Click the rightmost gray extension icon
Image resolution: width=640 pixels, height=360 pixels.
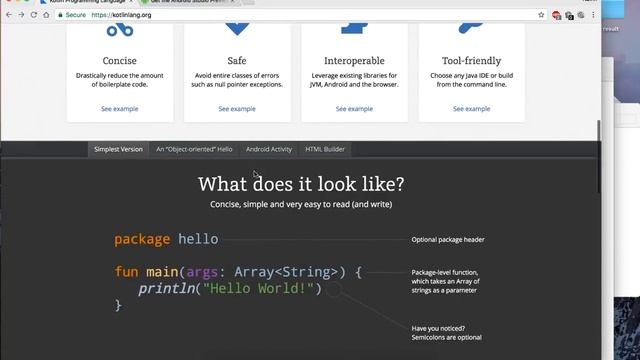[x=581, y=15]
